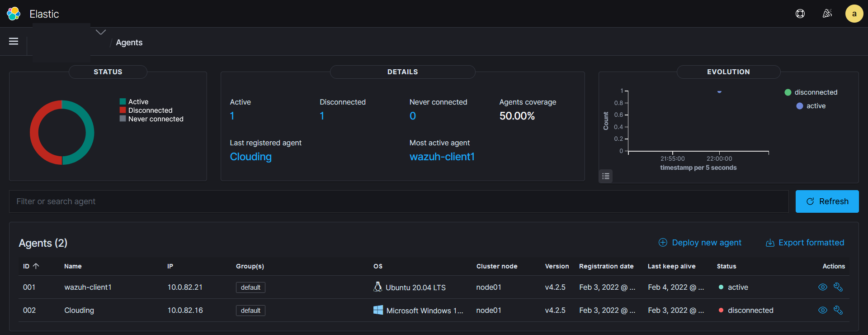Show the active agents count 1

click(232, 116)
